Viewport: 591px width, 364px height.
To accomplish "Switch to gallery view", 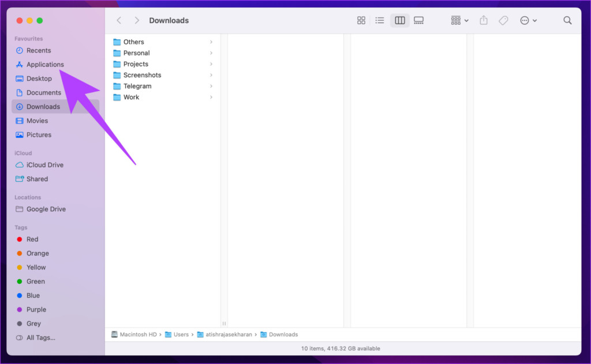I will pos(418,20).
